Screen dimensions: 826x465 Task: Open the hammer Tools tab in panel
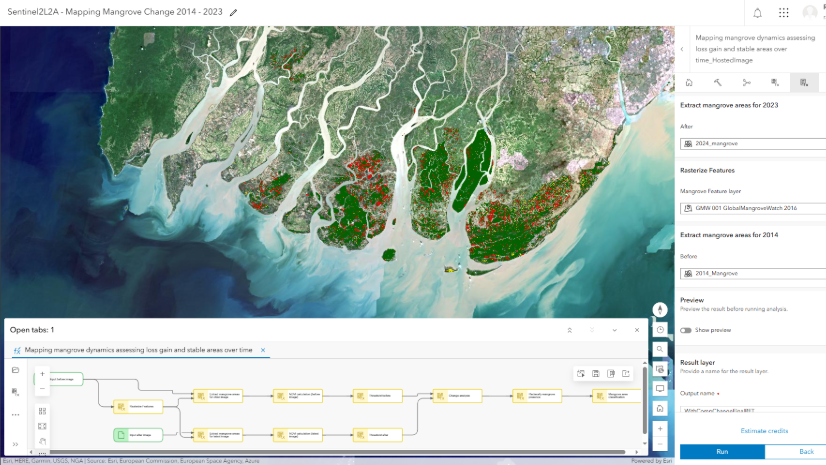717,83
